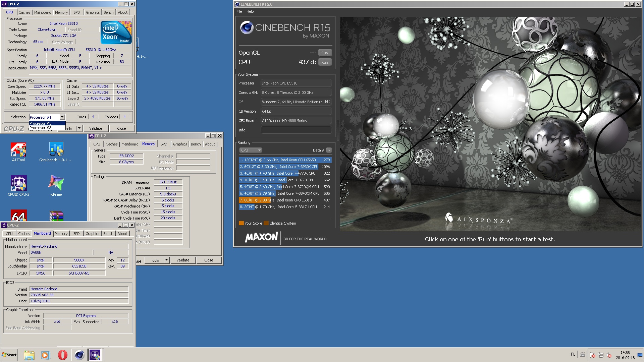644x362 pixels.
Task: Click Close in the Memory window
Action: coord(209,260)
